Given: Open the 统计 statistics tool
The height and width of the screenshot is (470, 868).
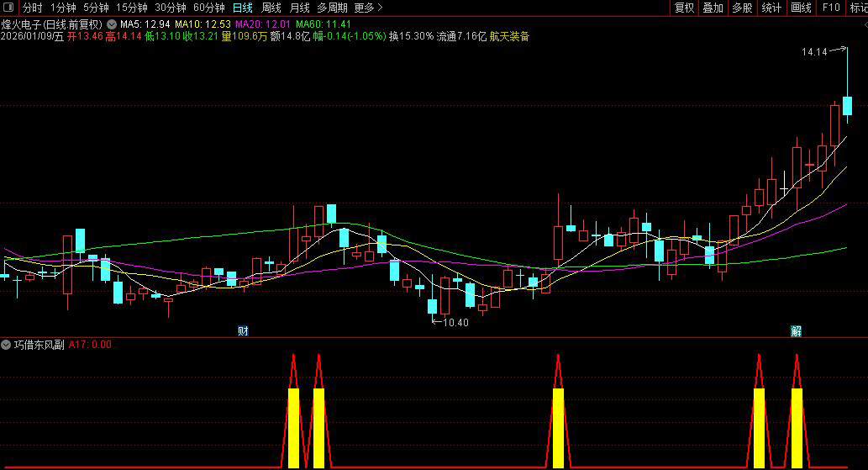Looking at the screenshot, I should coord(771,8).
